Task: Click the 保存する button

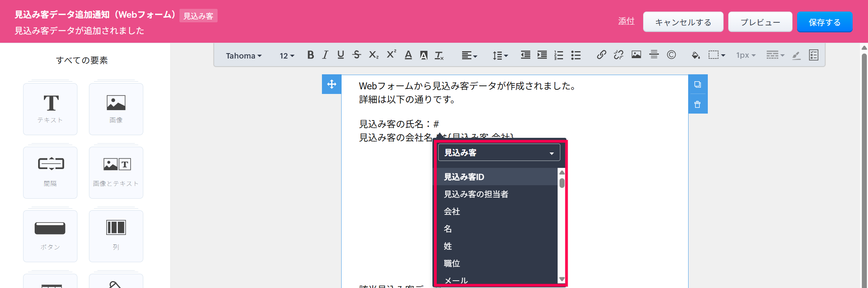Action: click(824, 22)
